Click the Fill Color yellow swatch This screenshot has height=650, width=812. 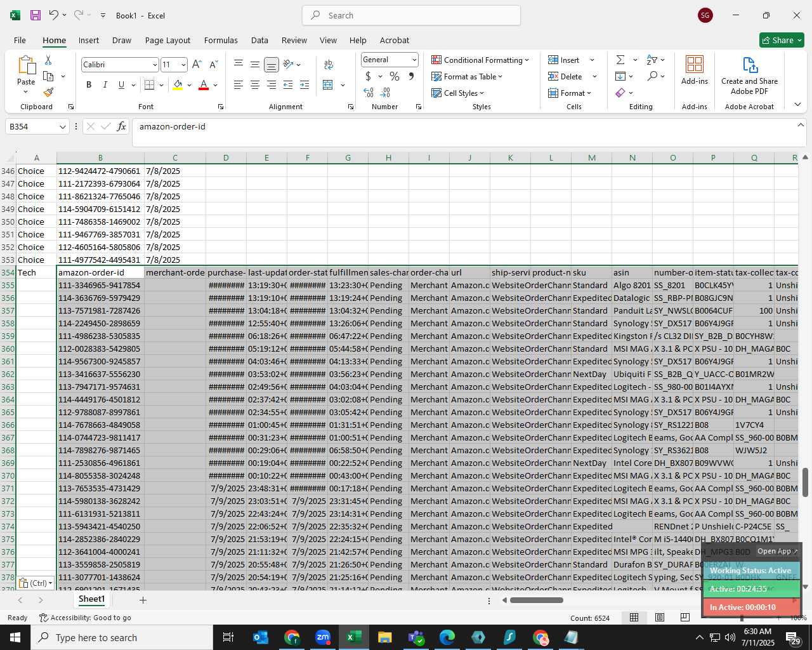(178, 84)
